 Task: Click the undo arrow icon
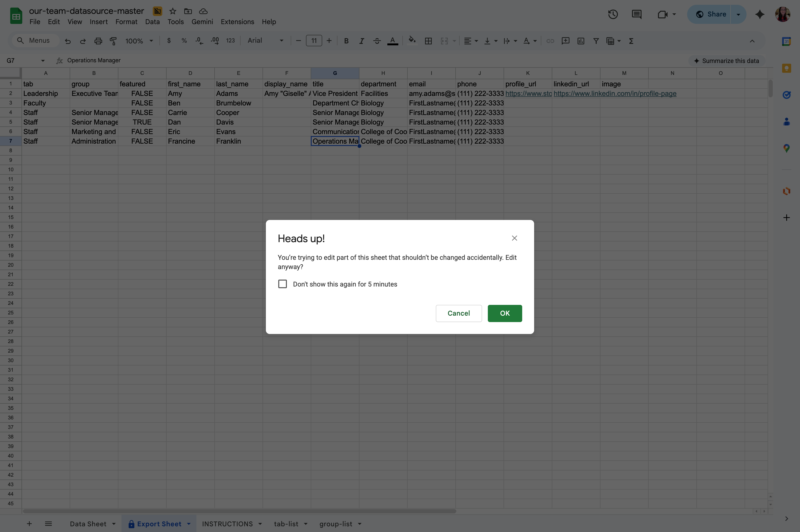coord(68,41)
